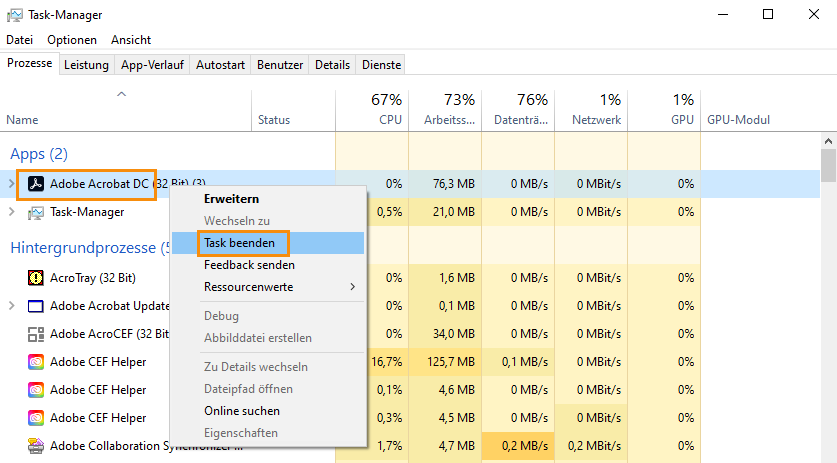Sort by the Arbeitsspeicher column header
The height and width of the screenshot is (463, 837).
point(445,109)
